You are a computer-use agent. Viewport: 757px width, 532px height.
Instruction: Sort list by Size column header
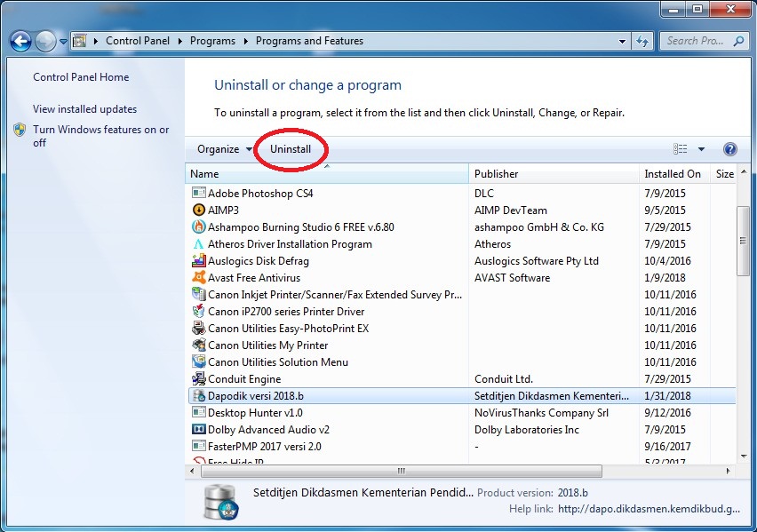pos(724,174)
